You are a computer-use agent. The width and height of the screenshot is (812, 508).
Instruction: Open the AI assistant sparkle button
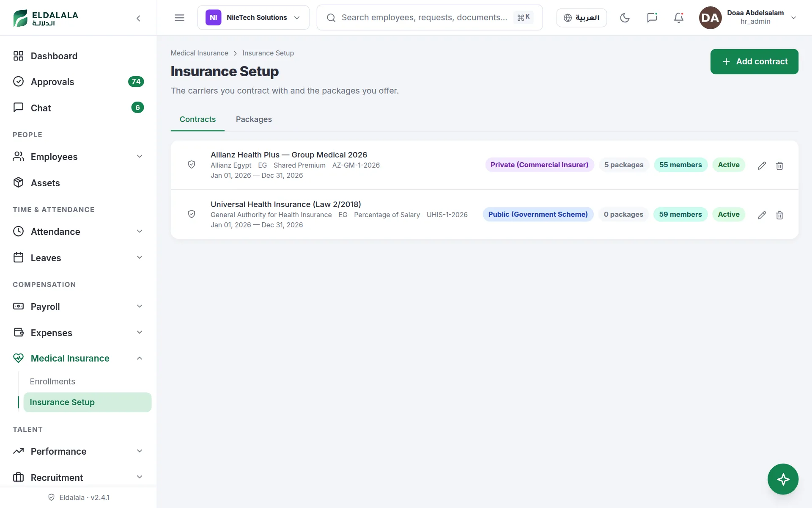click(x=783, y=479)
